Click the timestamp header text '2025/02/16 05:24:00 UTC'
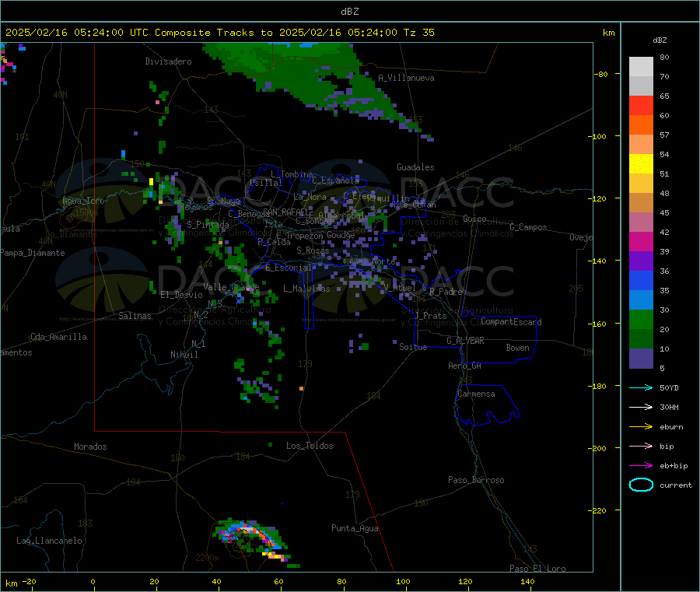 [x=77, y=33]
